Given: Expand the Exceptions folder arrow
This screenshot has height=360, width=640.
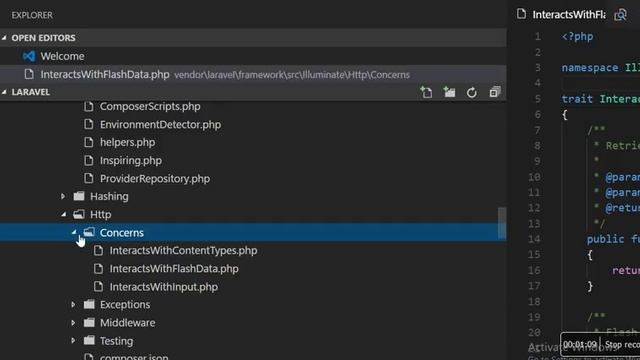Looking at the screenshot, I should click(73, 304).
